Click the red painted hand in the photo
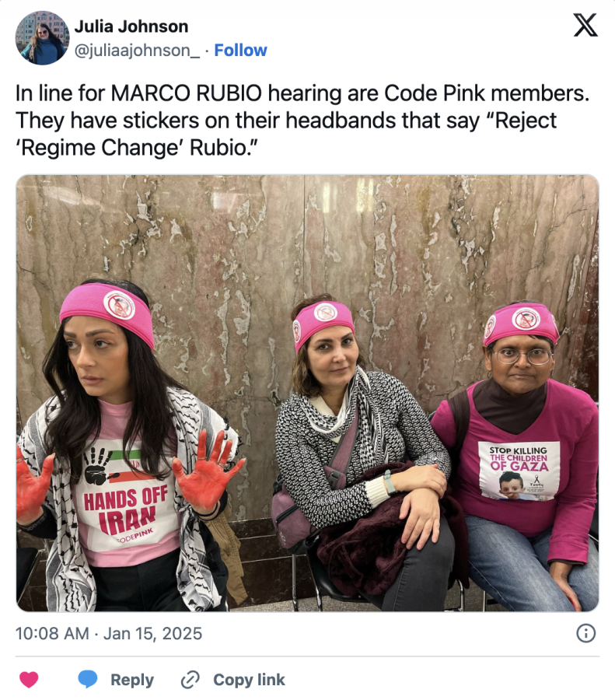The height and width of the screenshot is (700, 615). (207, 470)
